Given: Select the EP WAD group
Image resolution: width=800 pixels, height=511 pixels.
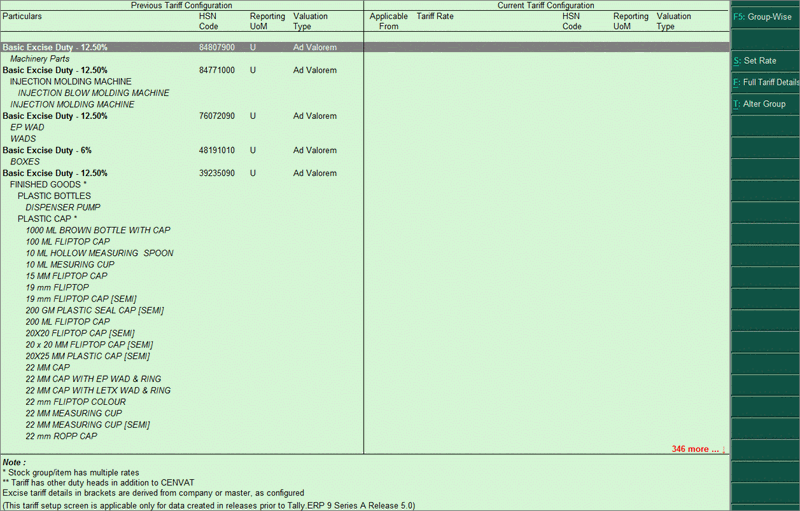Looking at the screenshot, I should tap(27, 128).
